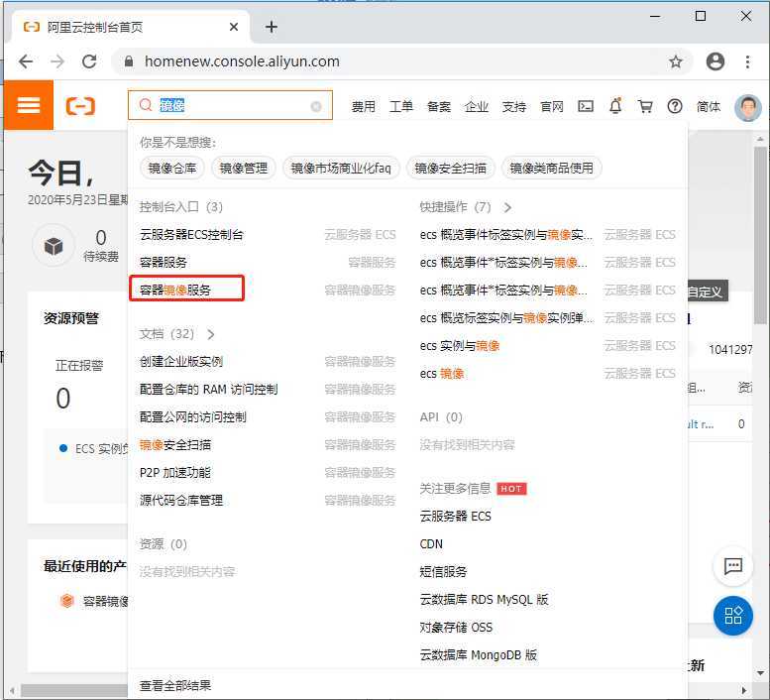Open the 费用 menu in top bar

tap(364, 106)
